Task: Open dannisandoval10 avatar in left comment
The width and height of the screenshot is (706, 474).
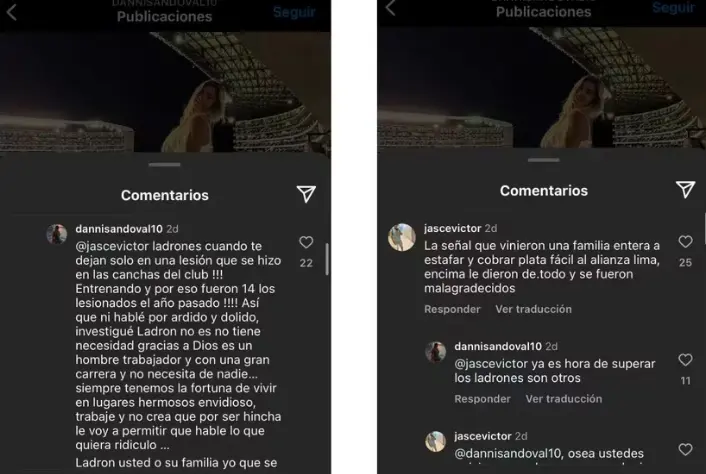Action: [57, 234]
